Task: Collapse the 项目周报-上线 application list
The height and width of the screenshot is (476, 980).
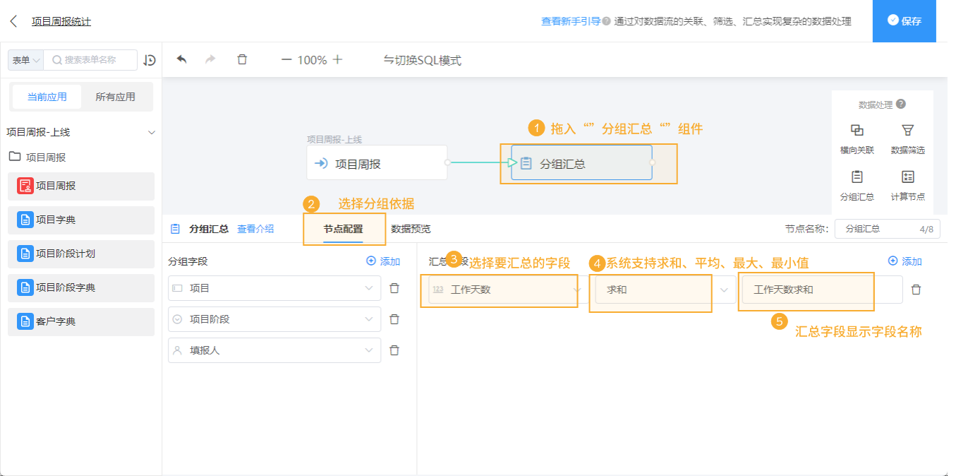Action: coord(150,132)
